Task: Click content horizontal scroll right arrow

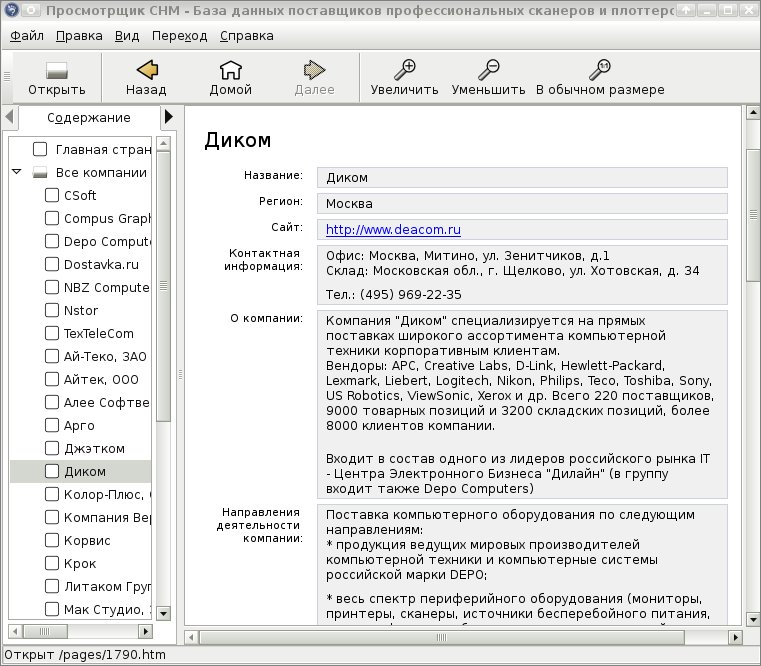Action: tap(735, 637)
